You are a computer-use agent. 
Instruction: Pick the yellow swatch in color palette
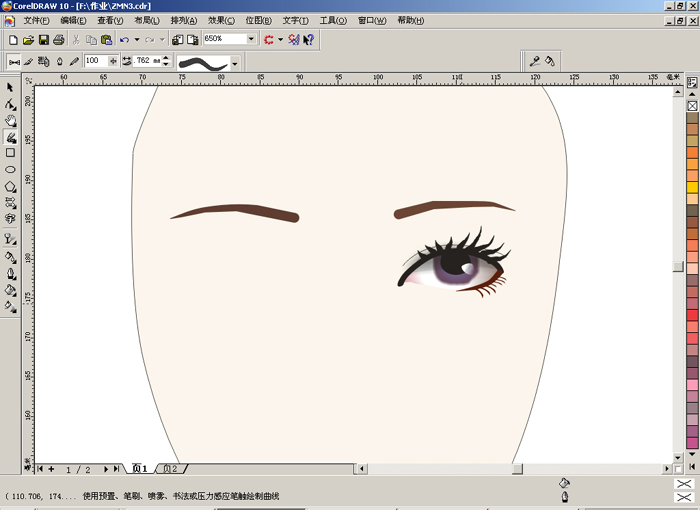tap(692, 187)
